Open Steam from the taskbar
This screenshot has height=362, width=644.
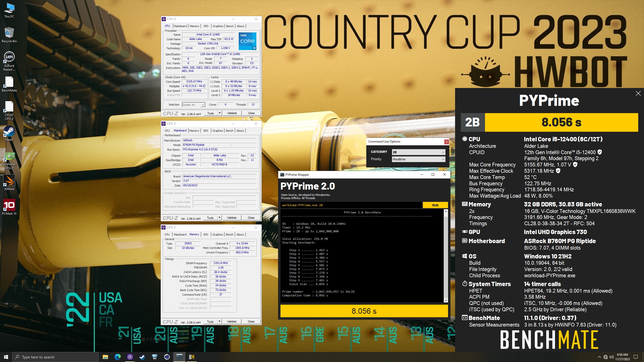(142, 357)
